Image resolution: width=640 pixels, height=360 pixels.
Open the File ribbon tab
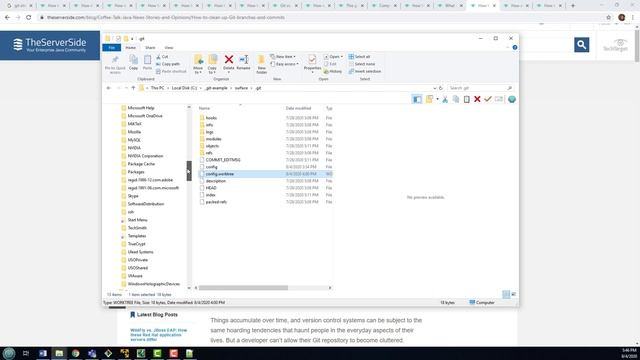pos(111,48)
